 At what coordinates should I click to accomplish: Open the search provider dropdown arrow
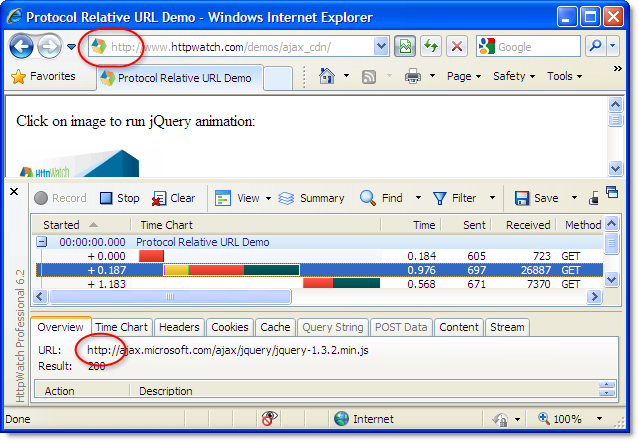tap(613, 46)
